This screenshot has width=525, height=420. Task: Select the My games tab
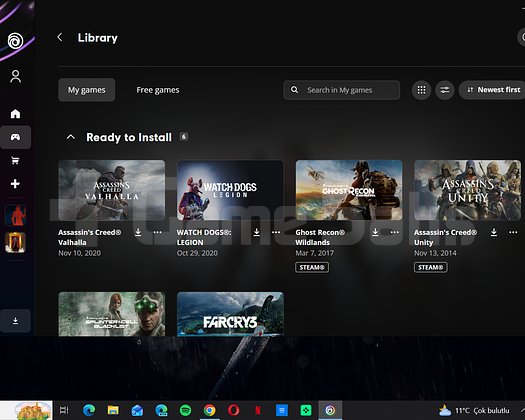(x=87, y=90)
